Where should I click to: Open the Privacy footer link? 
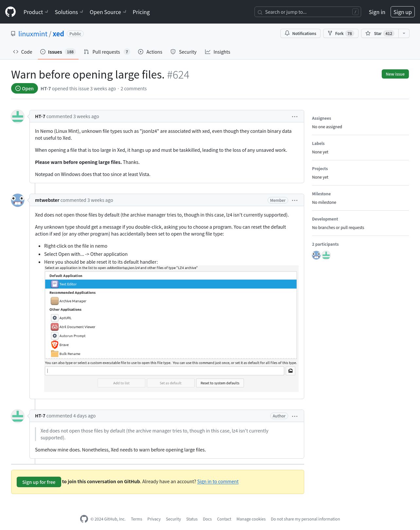pos(154,519)
